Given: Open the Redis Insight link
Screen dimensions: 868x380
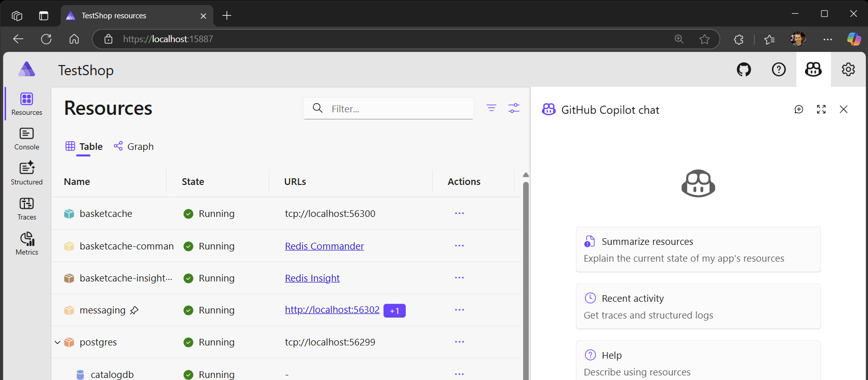Looking at the screenshot, I should 312,278.
